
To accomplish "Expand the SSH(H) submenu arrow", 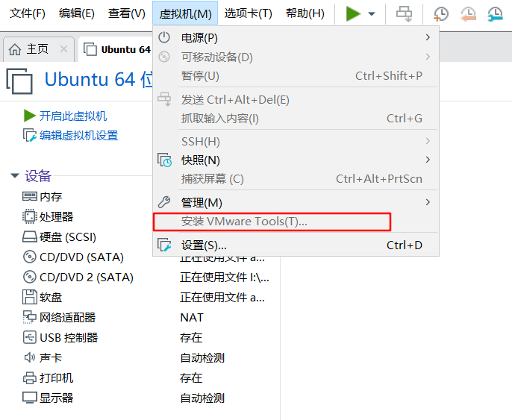I will (428, 141).
